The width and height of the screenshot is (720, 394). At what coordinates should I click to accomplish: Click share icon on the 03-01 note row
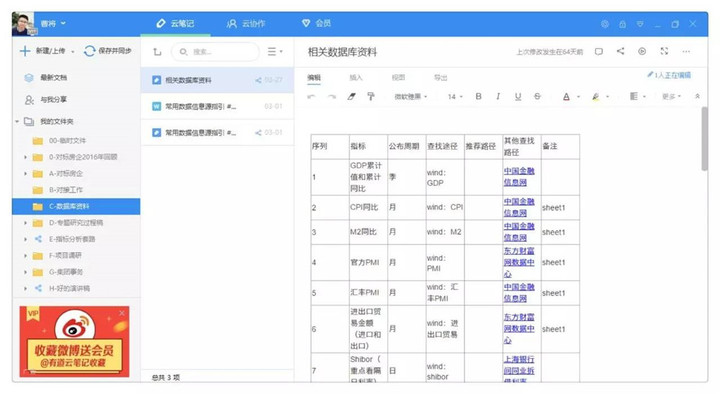click(258, 133)
